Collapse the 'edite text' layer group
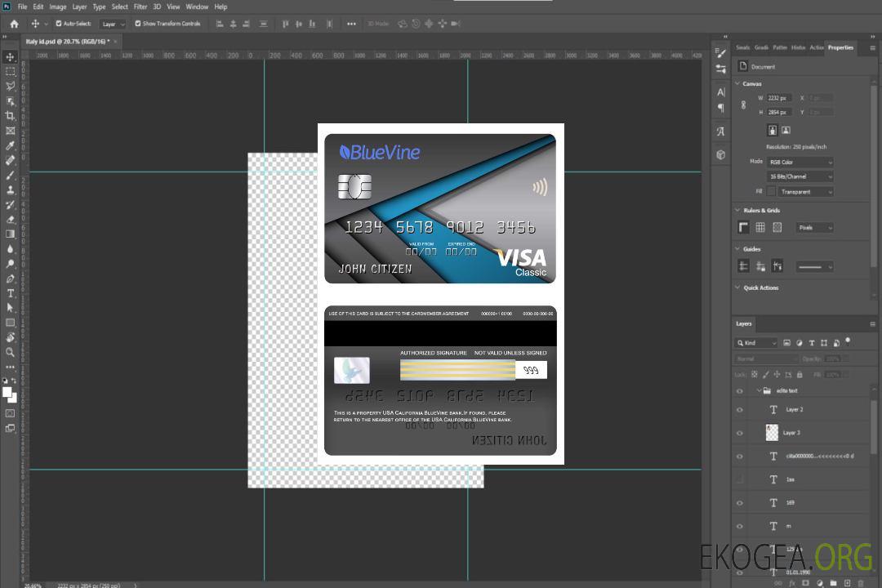 [x=758, y=390]
